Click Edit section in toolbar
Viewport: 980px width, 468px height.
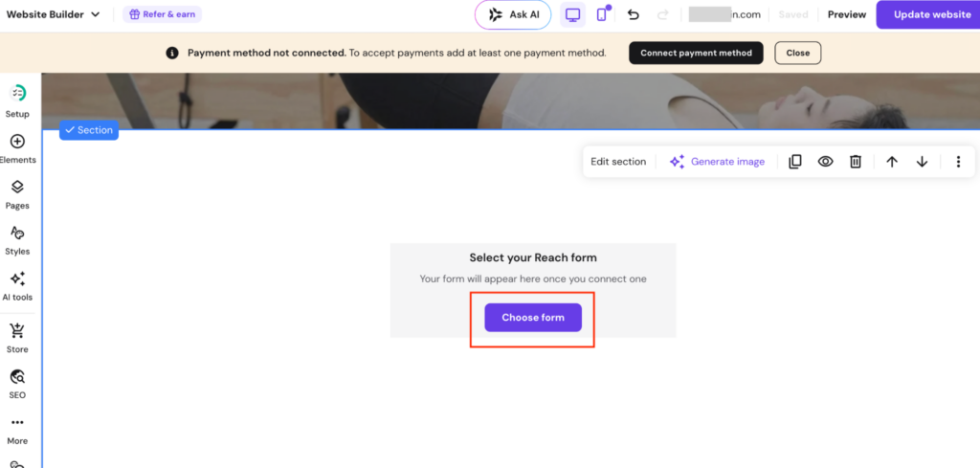tap(618, 162)
